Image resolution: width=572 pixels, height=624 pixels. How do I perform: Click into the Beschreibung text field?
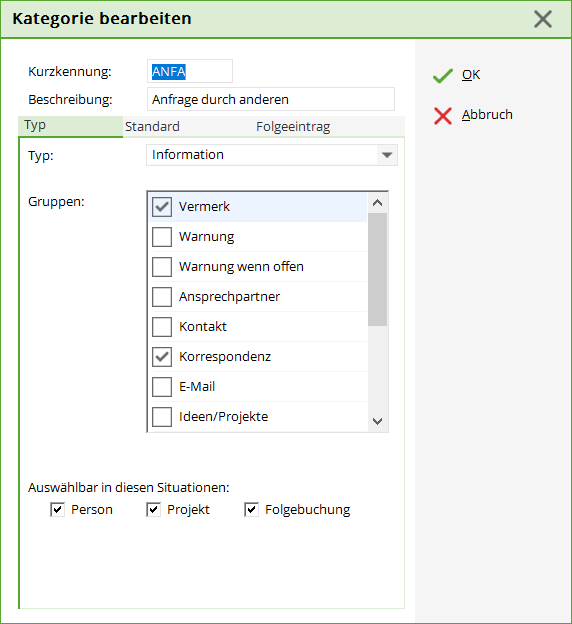click(271, 99)
